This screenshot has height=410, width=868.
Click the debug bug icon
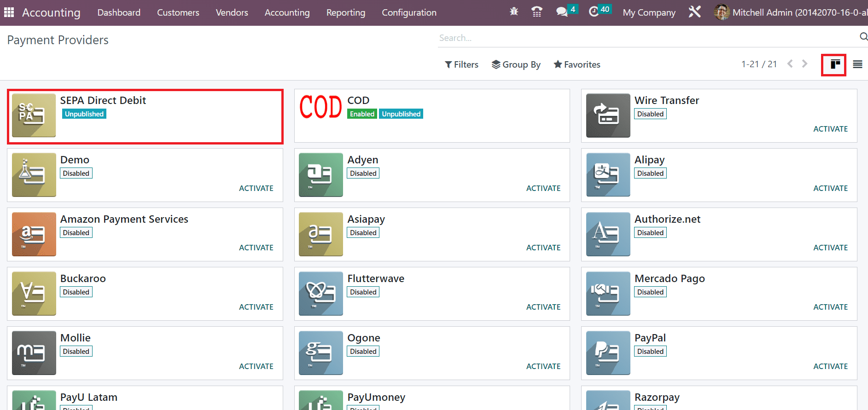click(514, 12)
